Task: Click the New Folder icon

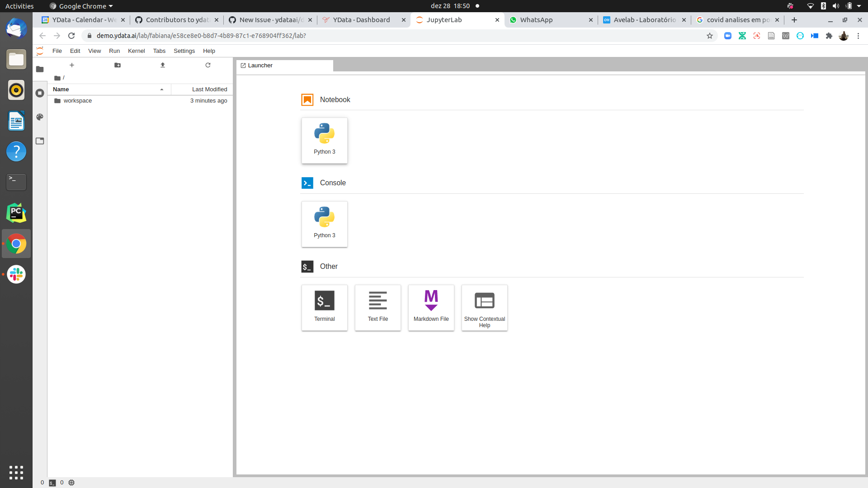Action: pyautogui.click(x=118, y=65)
